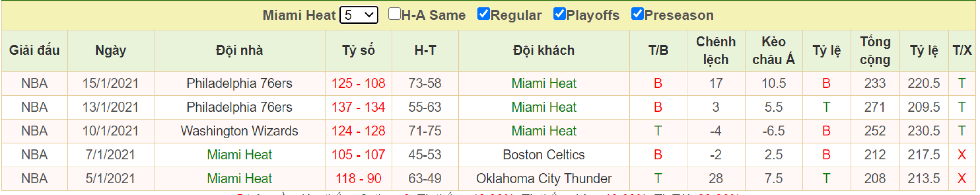Image resolution: width=980 pixels, height=195 pixels.
Task: Click the Tỷ số column header
Action: 358,51
